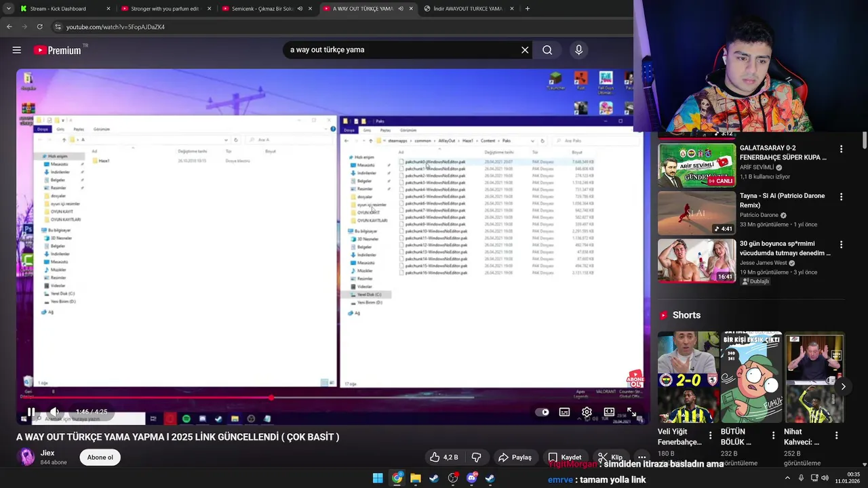The height and width of the screenshot is (488, 868).
Task: Open options for the BÜTÜN BÖLÜK short
Action: point(774,436)
